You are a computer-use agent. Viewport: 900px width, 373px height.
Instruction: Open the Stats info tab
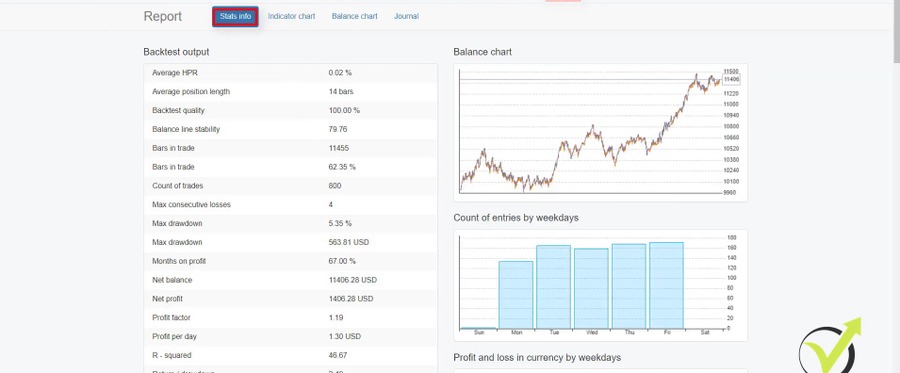tap(235, 17)
